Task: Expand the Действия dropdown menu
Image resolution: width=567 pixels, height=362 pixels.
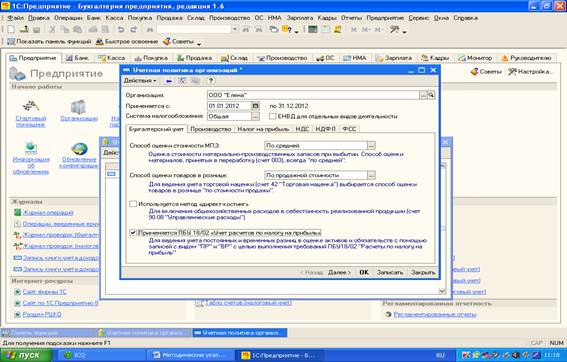Action: [140, 81]
